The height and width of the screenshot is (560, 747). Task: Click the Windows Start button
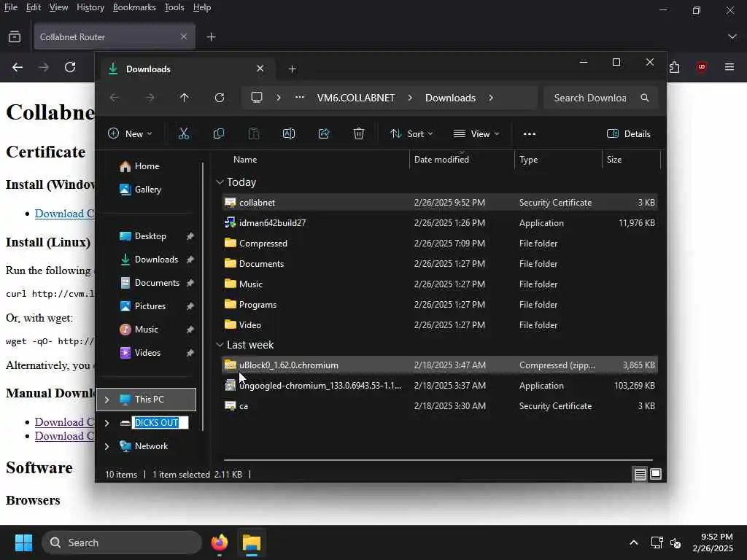click(23, 542)
